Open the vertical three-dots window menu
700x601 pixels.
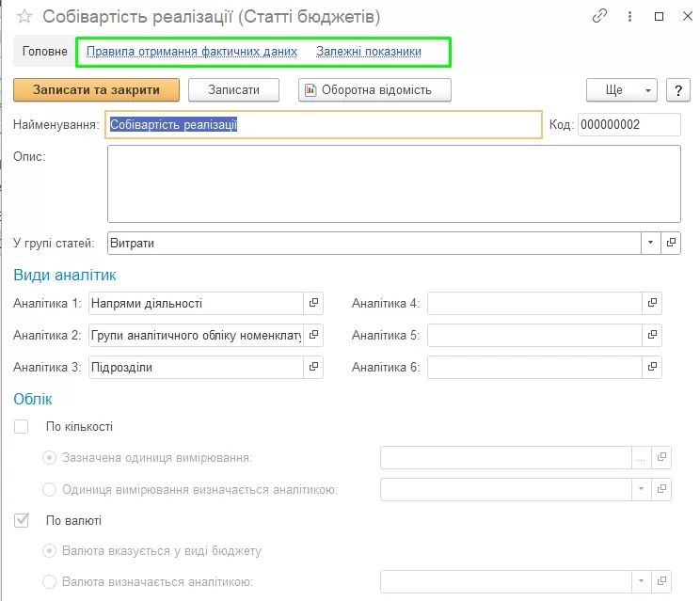pos(629,17)
